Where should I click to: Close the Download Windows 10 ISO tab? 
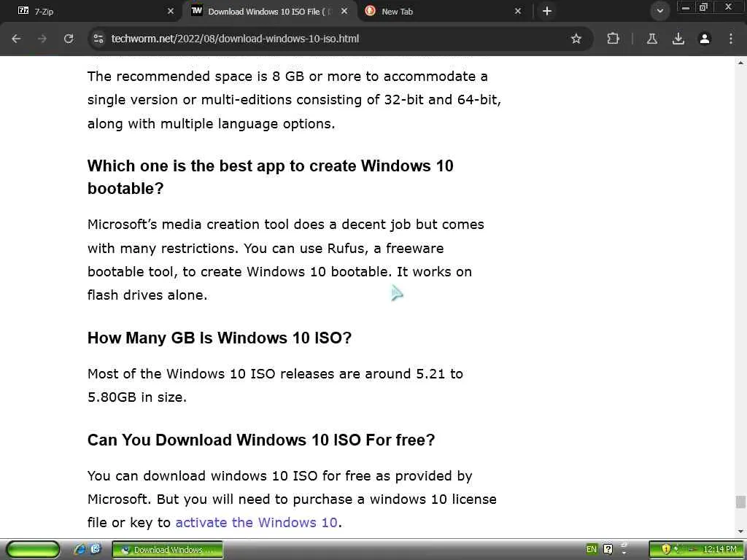344,11
